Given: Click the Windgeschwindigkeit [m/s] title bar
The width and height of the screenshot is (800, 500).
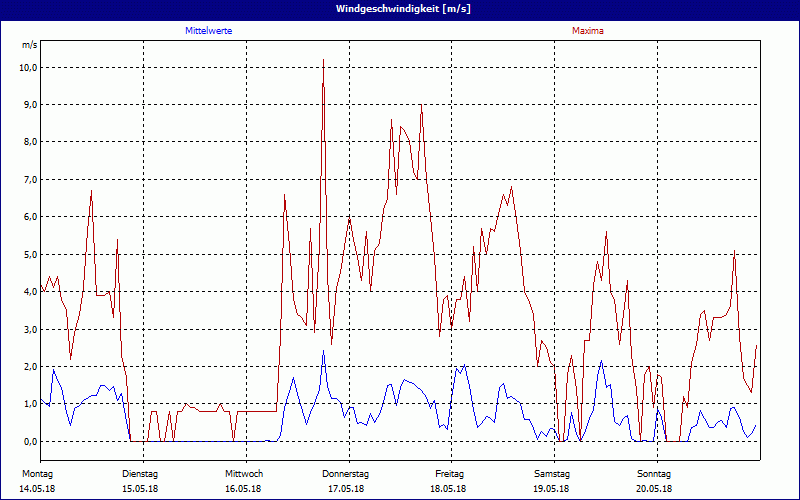Looking at the screenshot, I should [x=400, y=8].
